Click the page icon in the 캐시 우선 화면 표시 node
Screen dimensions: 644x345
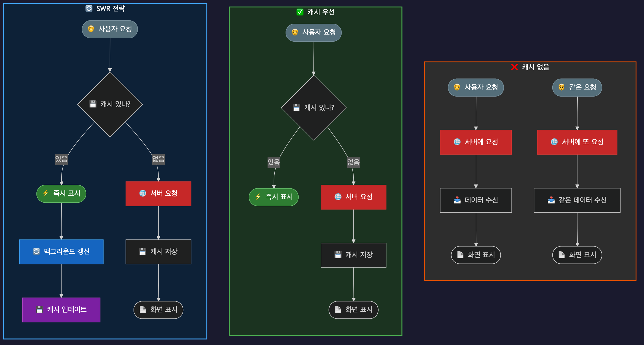[338, 309]
